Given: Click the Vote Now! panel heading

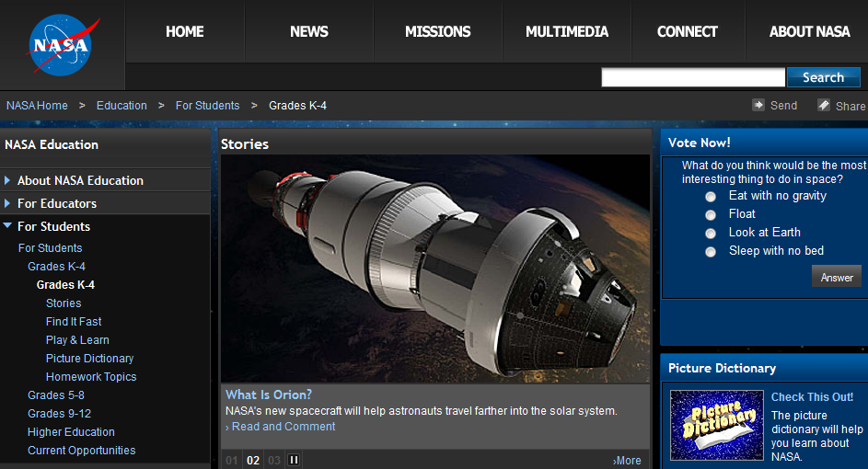Looking at the screenshot, I should 700,143.
